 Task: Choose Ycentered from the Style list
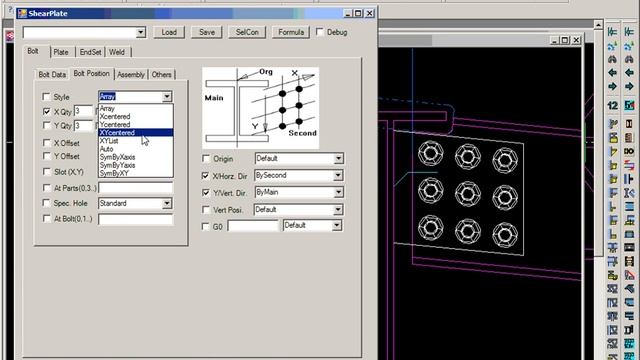[x=136, y=124]
